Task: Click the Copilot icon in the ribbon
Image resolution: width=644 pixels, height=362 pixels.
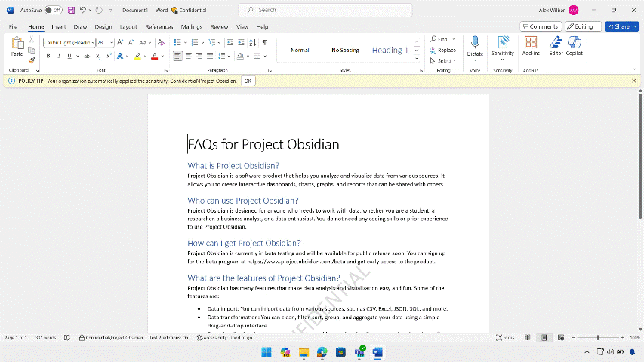Action: [575, 45]
